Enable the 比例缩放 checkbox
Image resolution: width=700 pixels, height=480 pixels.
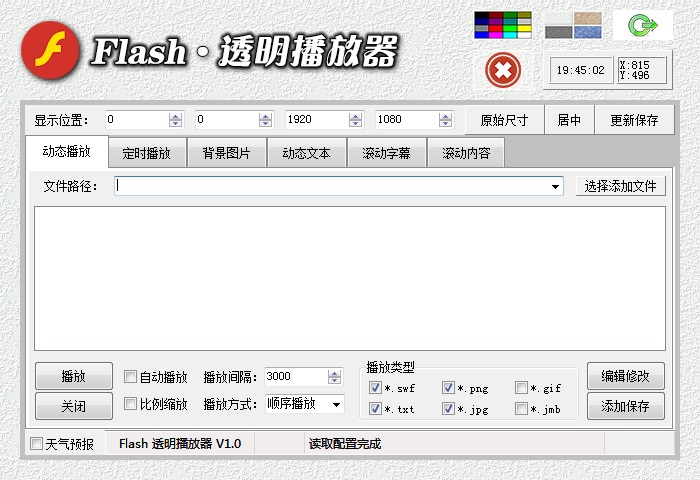130,404
